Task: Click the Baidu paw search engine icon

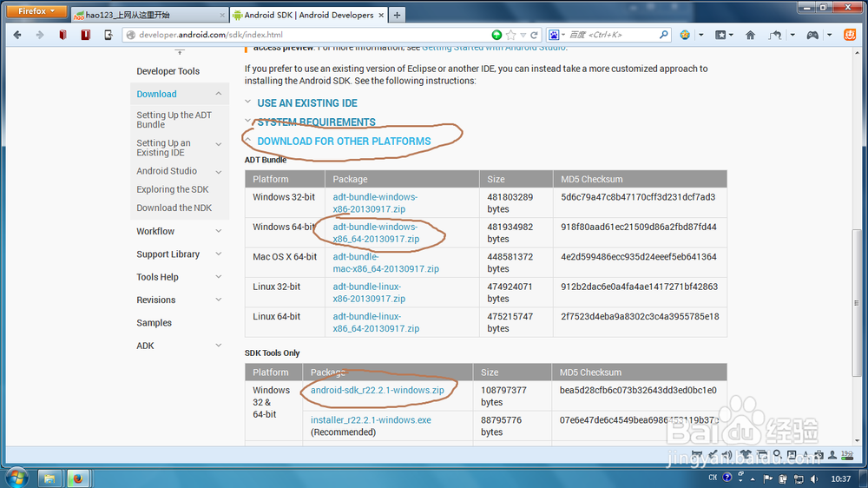Action: 554,35
